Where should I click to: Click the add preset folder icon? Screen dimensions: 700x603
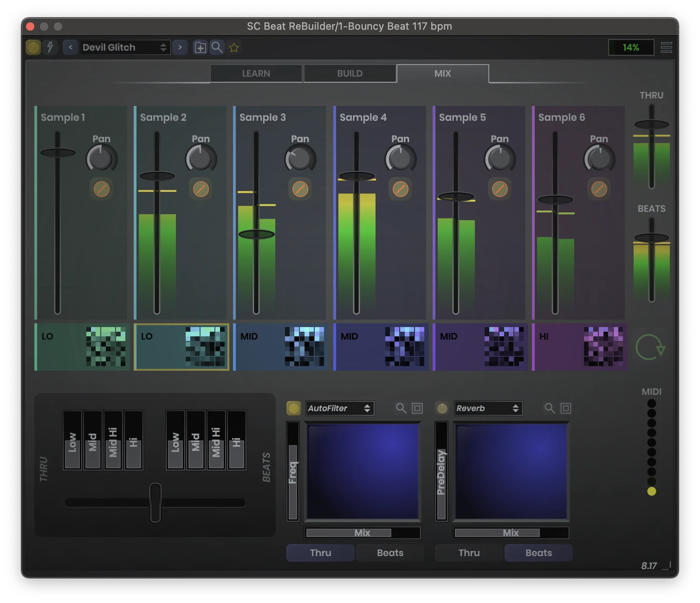tap(200, 47)
